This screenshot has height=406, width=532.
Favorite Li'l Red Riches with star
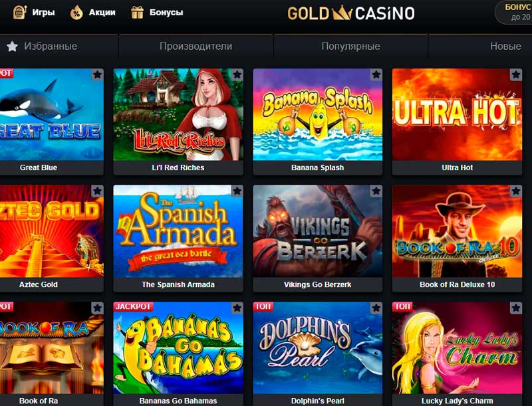(237, 74)
